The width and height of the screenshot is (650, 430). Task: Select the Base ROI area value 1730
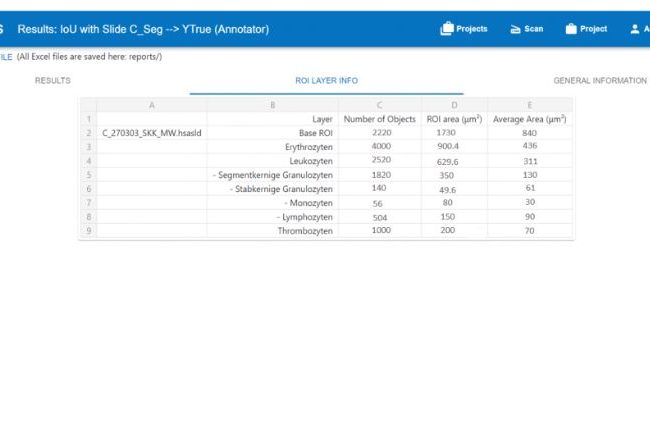[x=446, y=133]
